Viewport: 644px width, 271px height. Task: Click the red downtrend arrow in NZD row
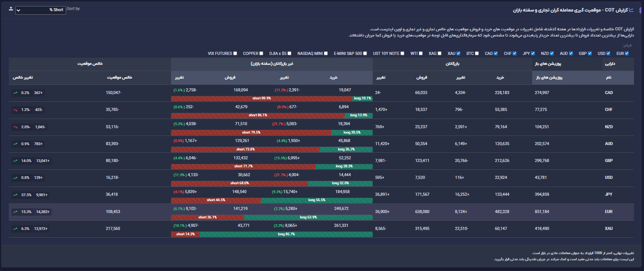pos(15,127)
